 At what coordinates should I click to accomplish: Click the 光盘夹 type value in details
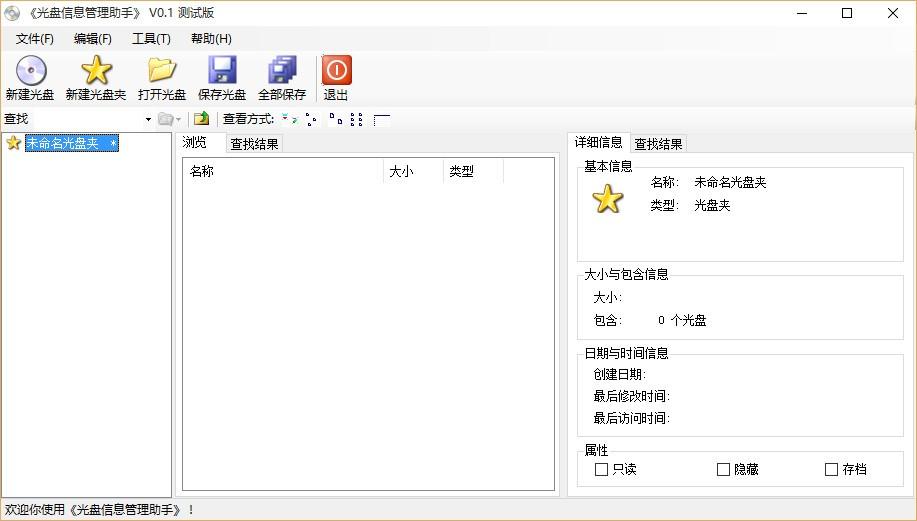tap(712, 205)
